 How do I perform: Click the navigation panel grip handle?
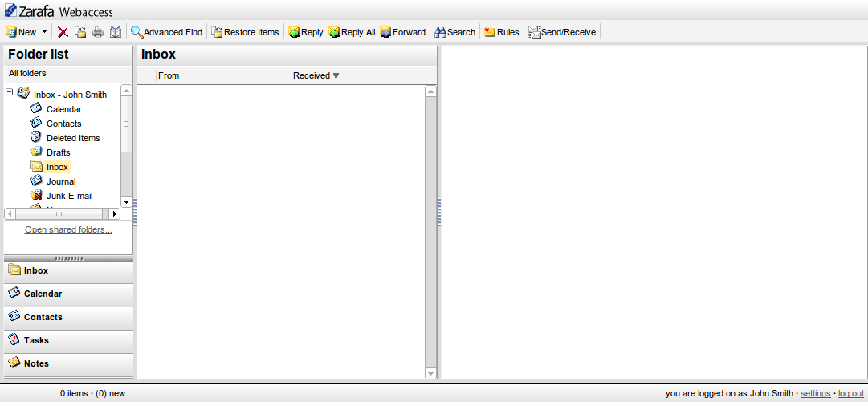(x=68, y=258)
